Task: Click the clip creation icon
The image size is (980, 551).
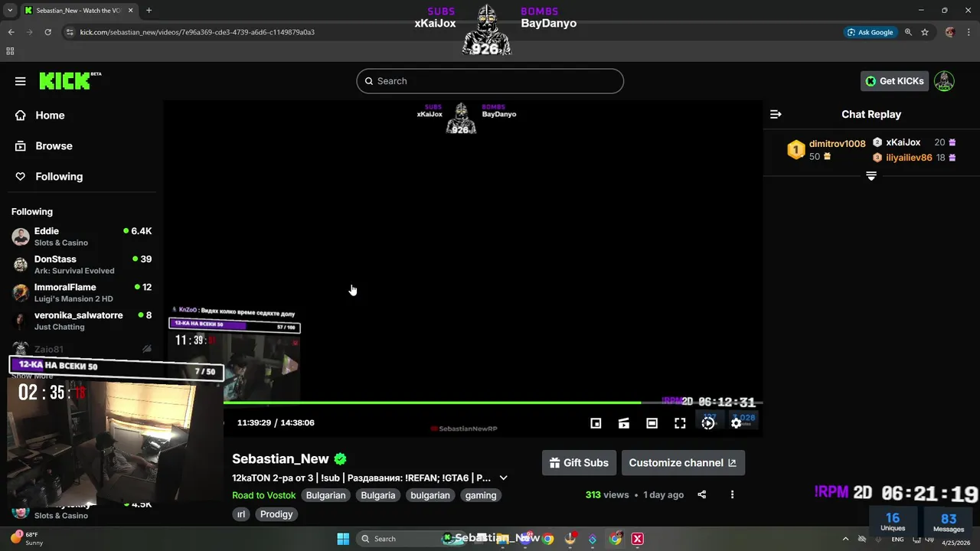Action: tap(624, 423)
